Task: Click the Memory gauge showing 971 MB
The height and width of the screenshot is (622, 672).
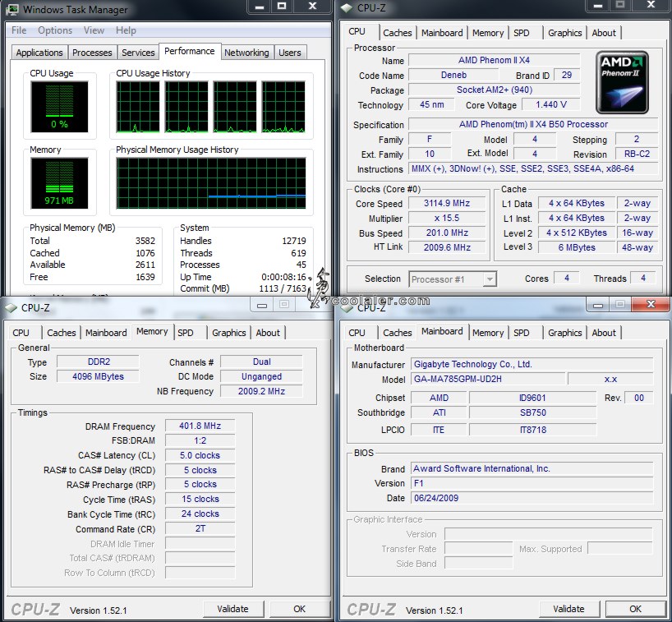Action: point(59,183)
